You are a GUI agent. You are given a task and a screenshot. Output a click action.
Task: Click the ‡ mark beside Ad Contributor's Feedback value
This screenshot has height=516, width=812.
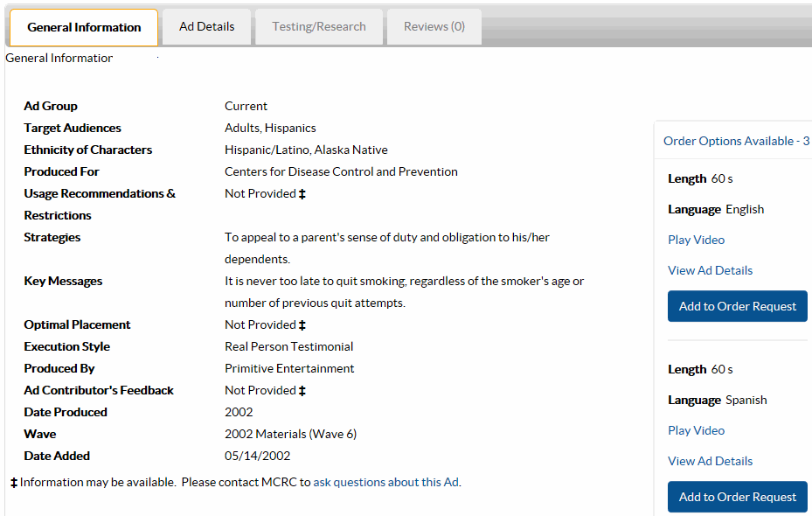point(302,391)
